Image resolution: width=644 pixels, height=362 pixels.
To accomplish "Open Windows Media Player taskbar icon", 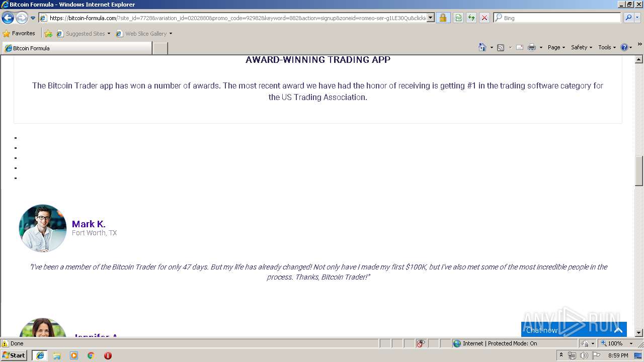I will [x=74, y=355].
